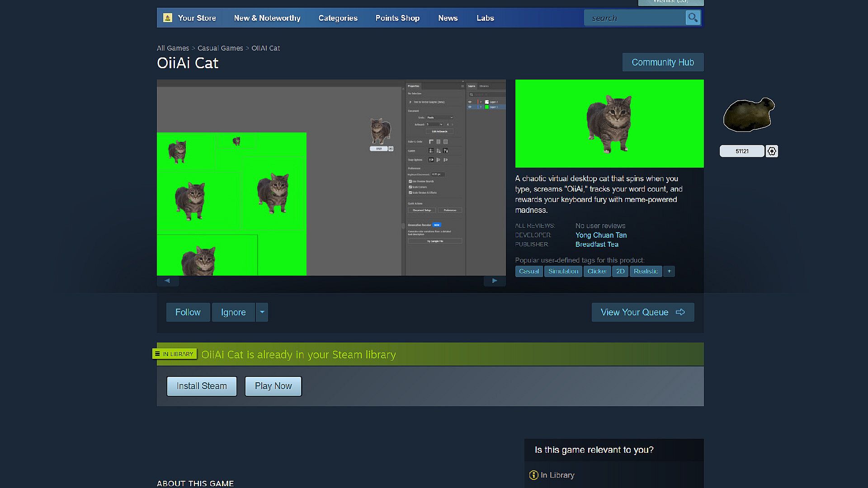Click the Install Steam button
Screen dimensions: 868x488
point(202,386)
